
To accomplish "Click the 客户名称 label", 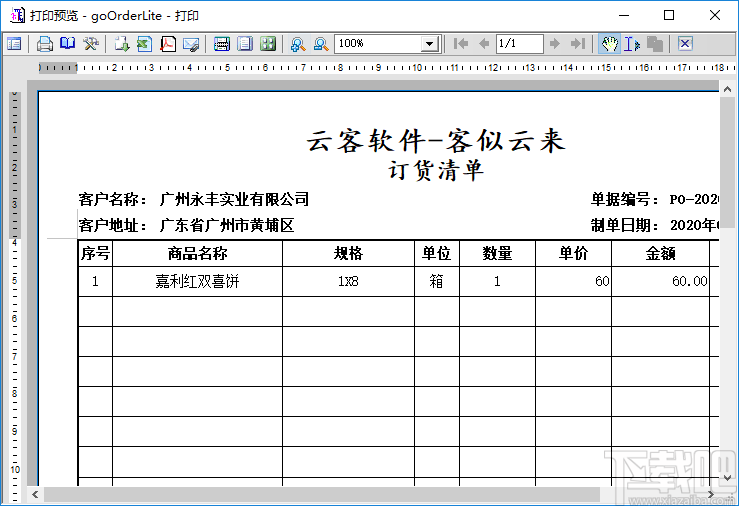I will 113,199.
